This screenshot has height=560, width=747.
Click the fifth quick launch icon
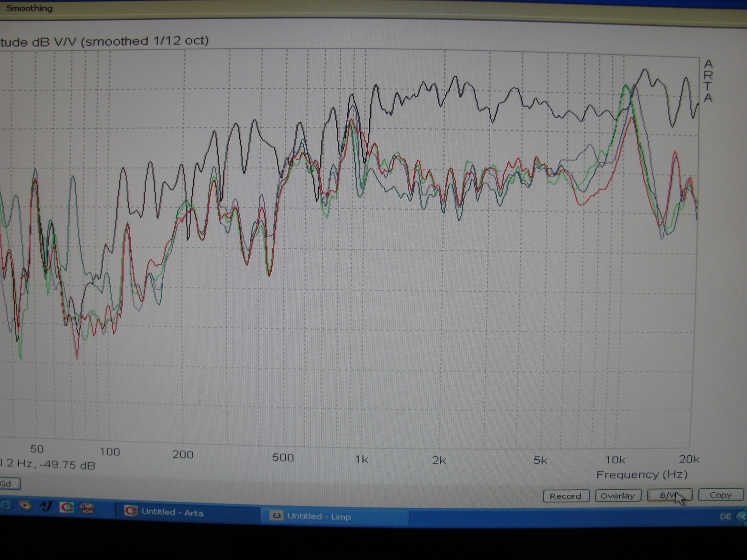click(87, 508)
